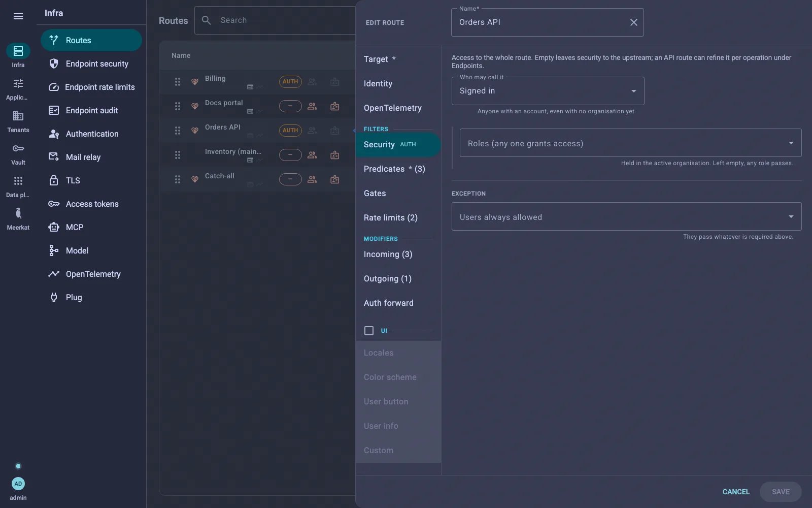Open the Vault key icon
The height and width of the screenshot is (508, 812).
18,148
